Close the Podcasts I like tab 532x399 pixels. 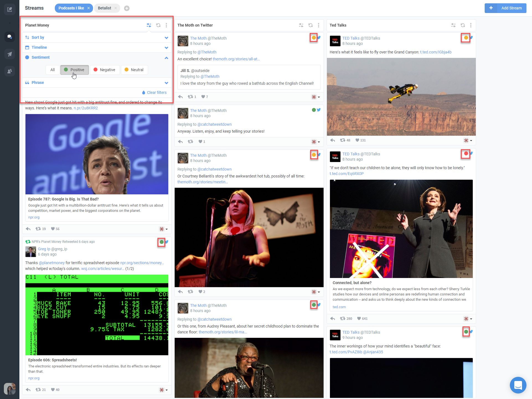[x=89, y=8]
